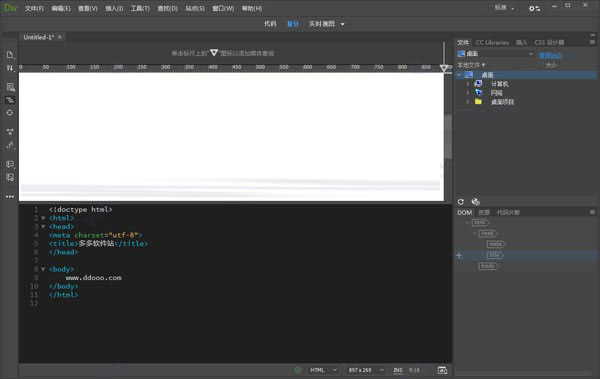Open the 工具(T) menu
The height and width of the screenshot is (379, 600).
click(x=140, y=8)
